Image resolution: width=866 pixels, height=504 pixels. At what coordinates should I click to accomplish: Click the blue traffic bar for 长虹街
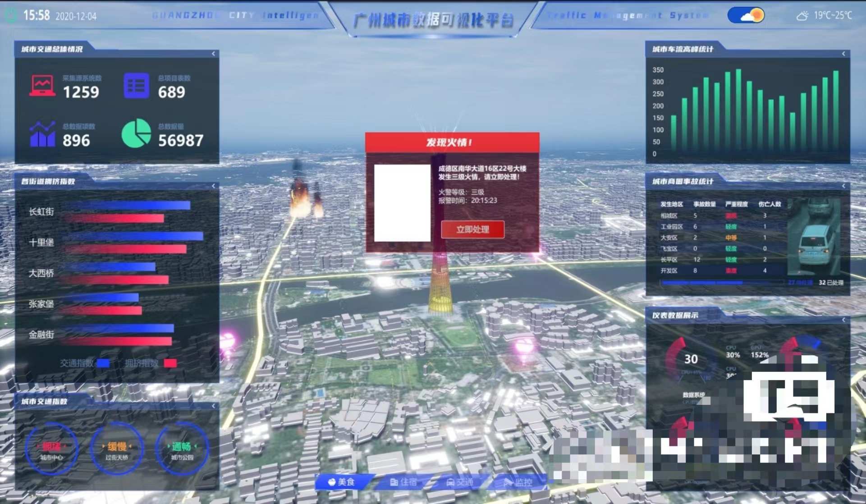tap(128, 206)
